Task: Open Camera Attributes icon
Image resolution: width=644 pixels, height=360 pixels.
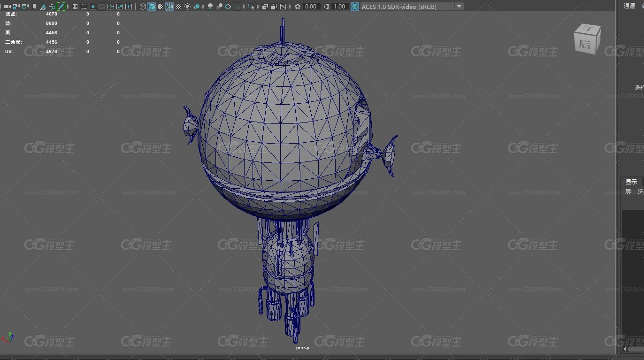Action: (x=25, y=7)
